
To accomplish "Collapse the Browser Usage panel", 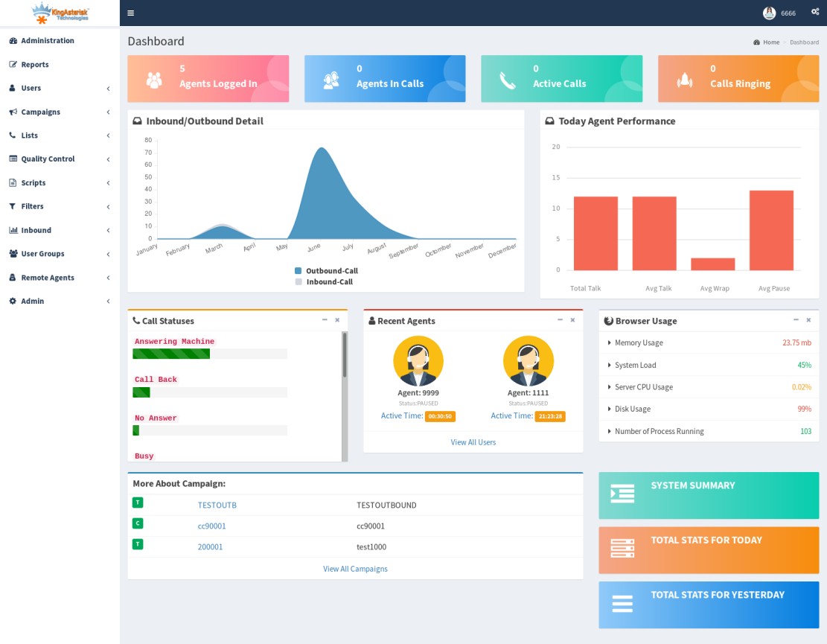I will [x=796, y=320].
